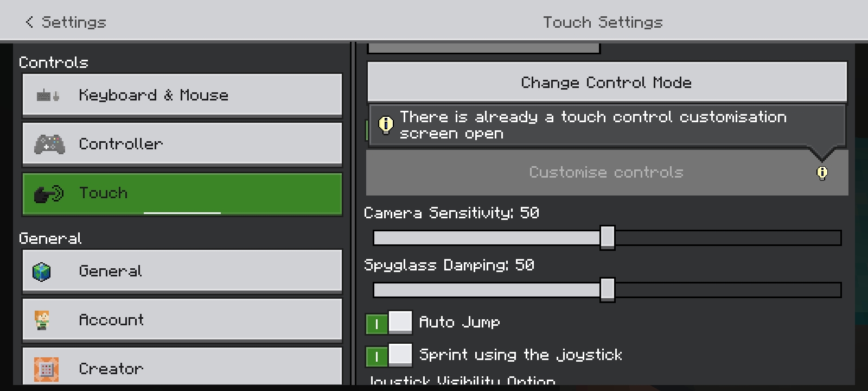Open the Creator settings section

[182, 368]
